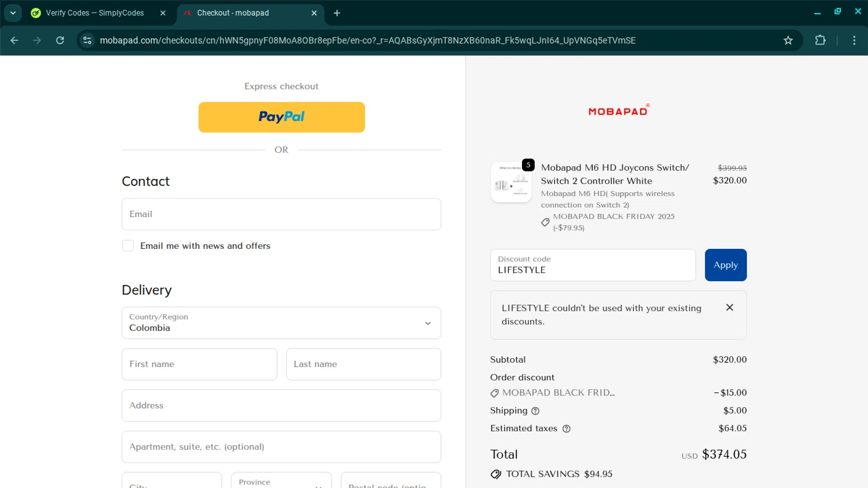This screenshot has height=488, width=868.
Task: Go forward in browser history
Action: pyautogui.click(x=37, y=40)
